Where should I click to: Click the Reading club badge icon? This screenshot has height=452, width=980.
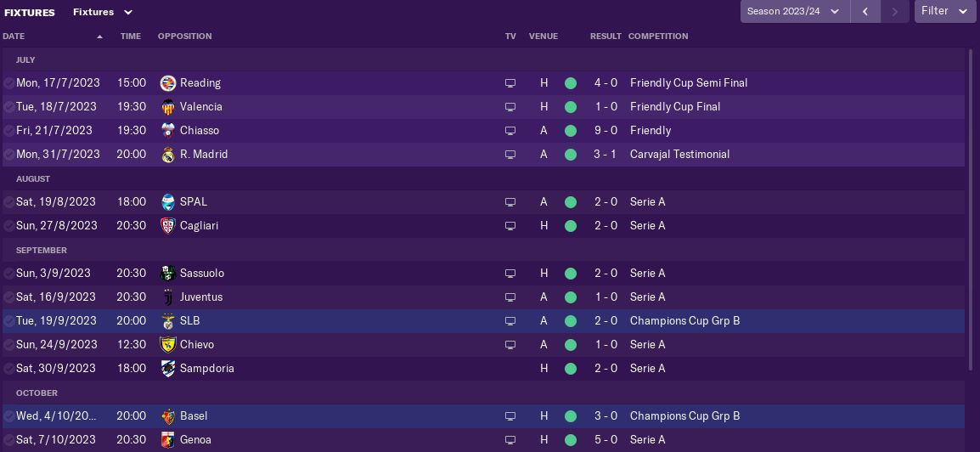click(x=168, y=83)
